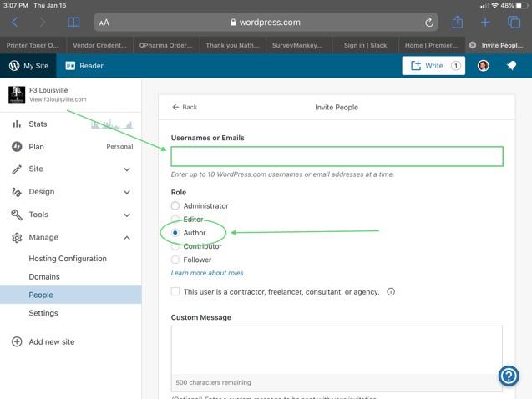Click the Site pencil icon
The image size is (532, 399).
pyautogui.click(x=17, y=169)
